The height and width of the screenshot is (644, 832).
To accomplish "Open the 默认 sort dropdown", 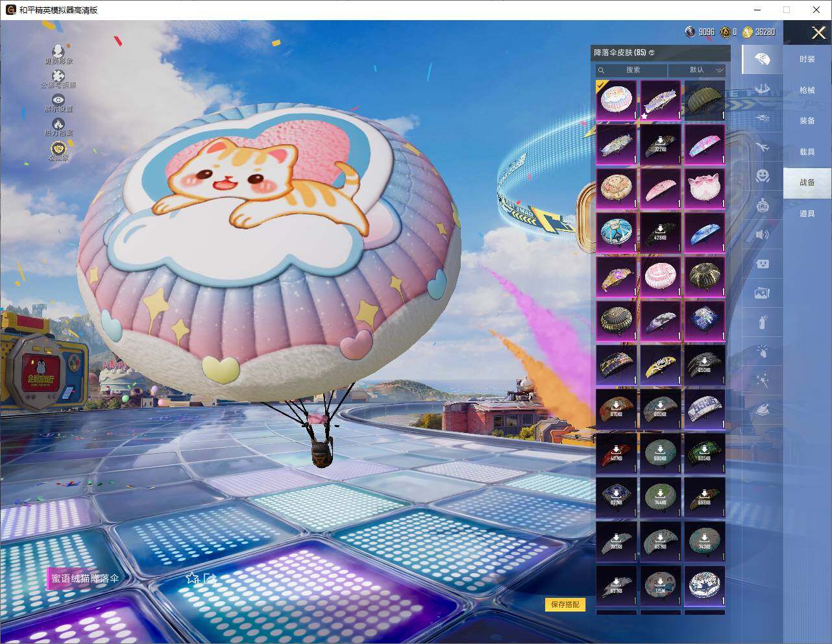I will [697, 70].
